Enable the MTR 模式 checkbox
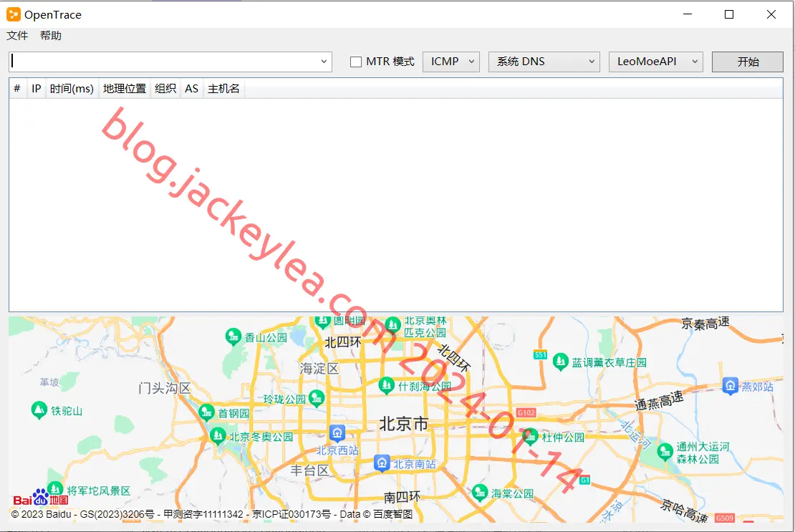The width and height of the screenshot is (795, 532). click(x=356, y=62)
